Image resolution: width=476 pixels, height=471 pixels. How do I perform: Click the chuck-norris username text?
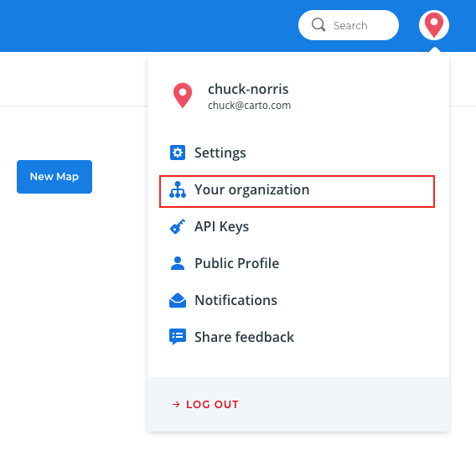[248, 89]
